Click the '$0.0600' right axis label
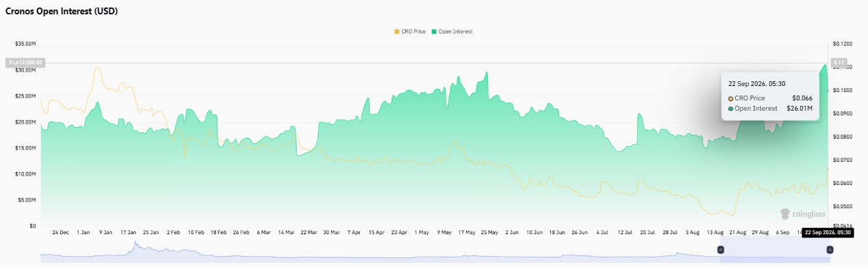This screenshot has height=267, width=868. tap(843, 183)
